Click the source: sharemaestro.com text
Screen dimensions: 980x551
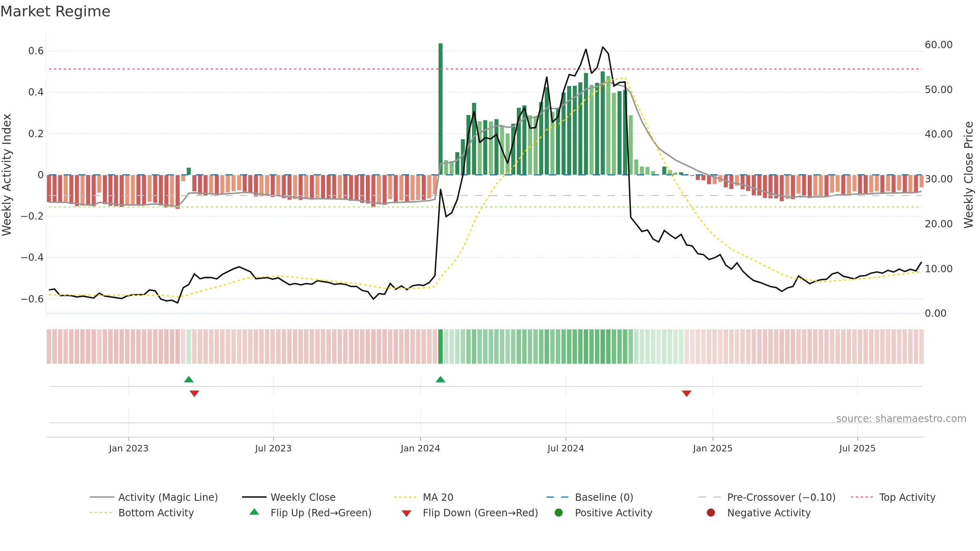(x=901, y=419)
